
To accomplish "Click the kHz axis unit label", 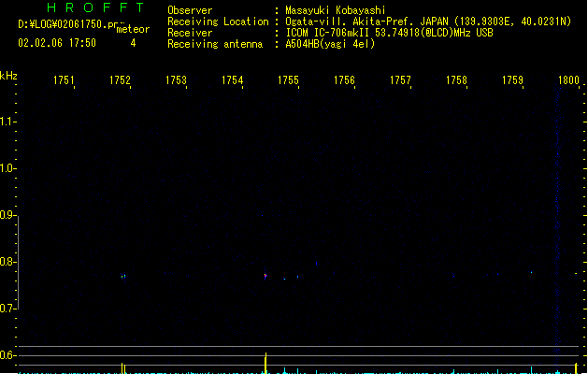I will coord(8,76).
